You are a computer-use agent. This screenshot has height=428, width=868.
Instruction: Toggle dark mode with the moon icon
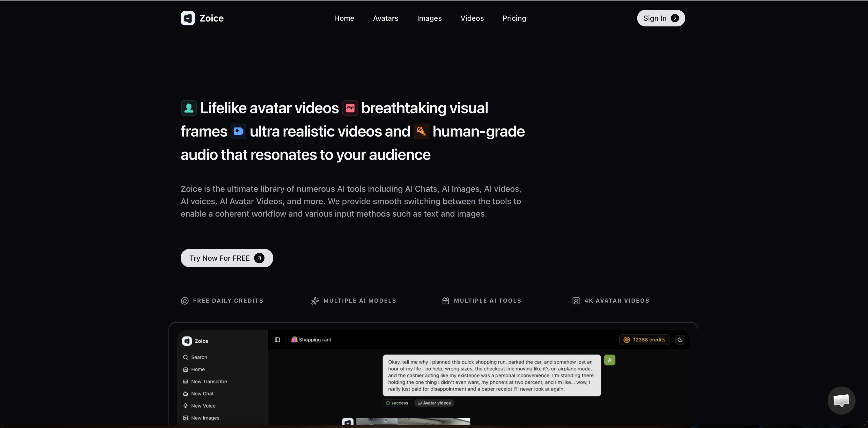pyautogui.click(x=680, y=340)
